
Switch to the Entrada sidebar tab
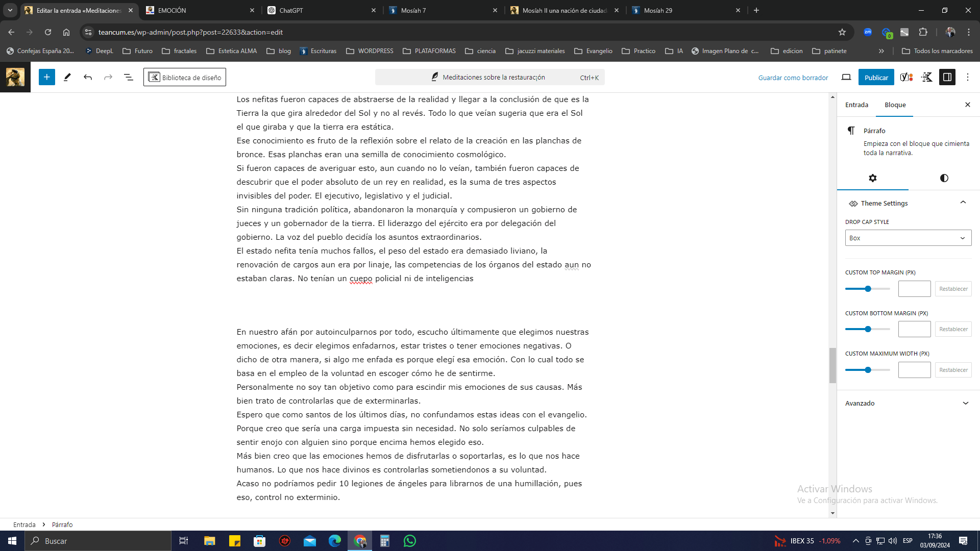point(856,105)
